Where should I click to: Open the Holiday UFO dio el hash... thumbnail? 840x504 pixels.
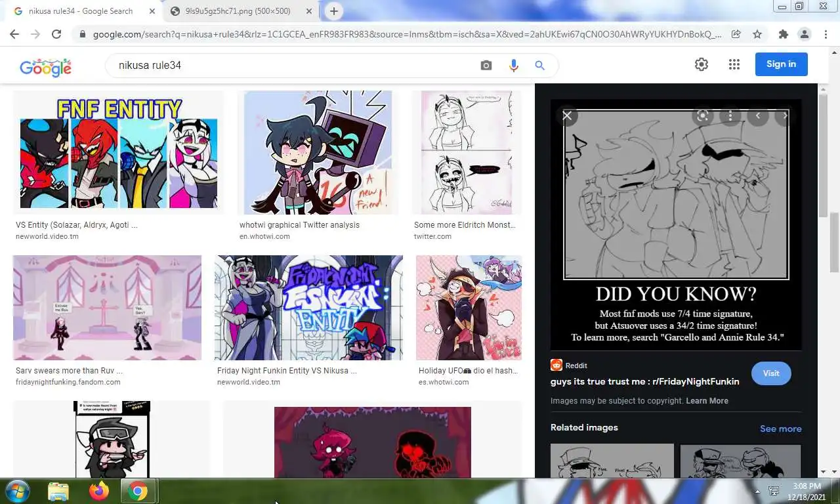pos(469,308)
